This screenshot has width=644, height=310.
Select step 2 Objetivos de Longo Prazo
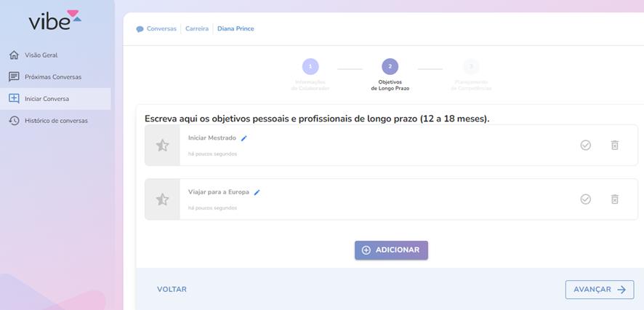click(390, 67)
